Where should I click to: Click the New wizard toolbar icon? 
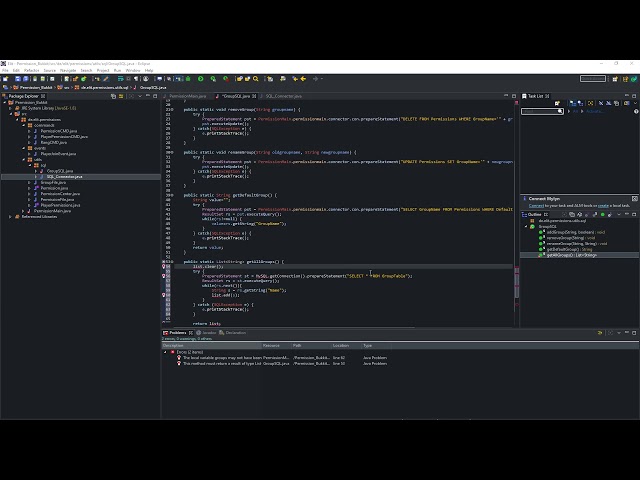click(5, 79)
